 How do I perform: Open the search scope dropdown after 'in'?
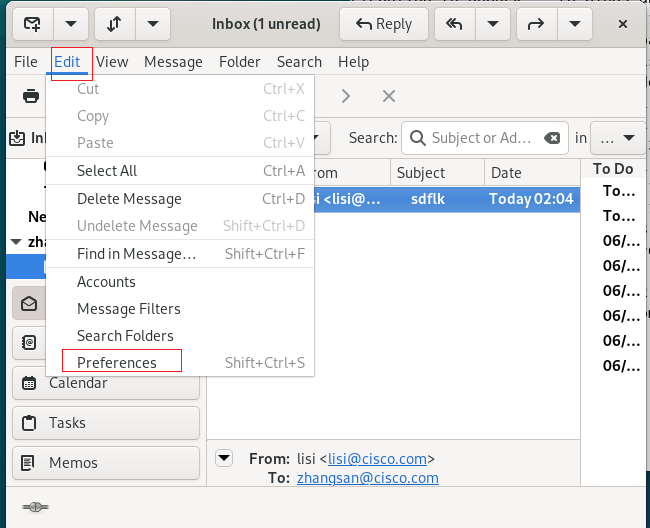point(618,138)
